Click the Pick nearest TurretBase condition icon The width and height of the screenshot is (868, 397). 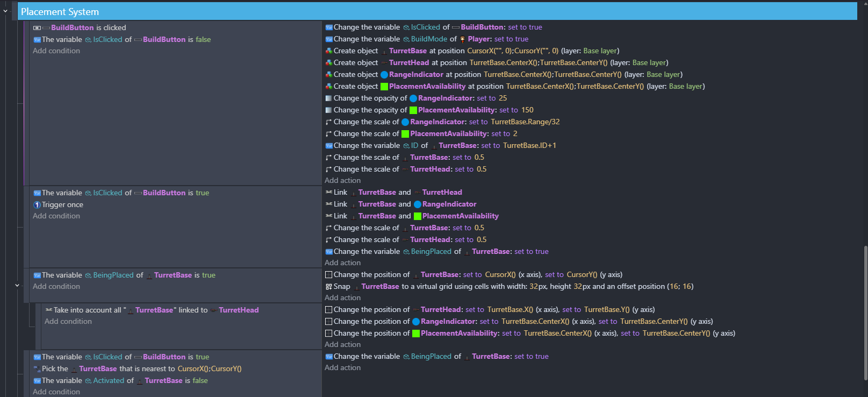coord(37,369)
